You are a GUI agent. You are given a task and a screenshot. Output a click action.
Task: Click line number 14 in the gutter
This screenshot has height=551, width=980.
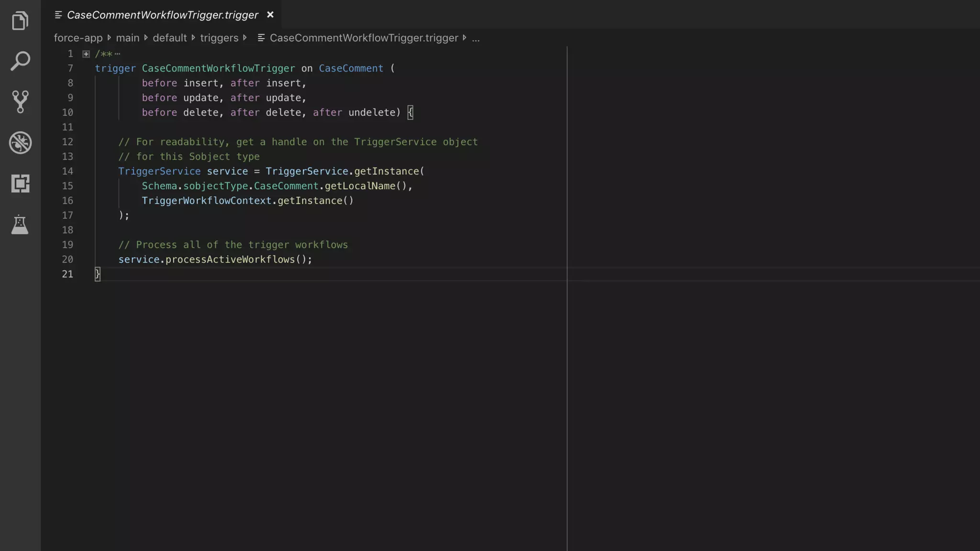coord(67,171)
